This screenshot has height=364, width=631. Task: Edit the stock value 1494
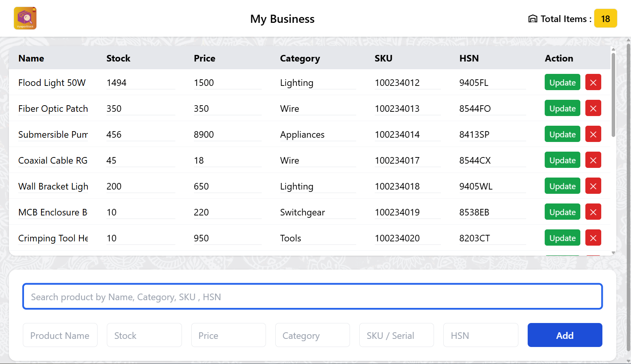tap(141, 83)
